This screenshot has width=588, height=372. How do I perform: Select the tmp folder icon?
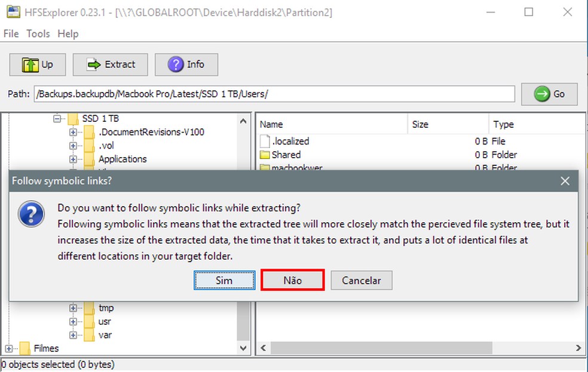point(89,308)
